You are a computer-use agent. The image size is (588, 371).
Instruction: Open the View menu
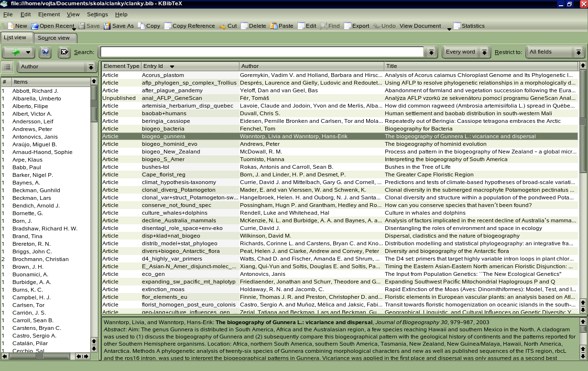73,14
